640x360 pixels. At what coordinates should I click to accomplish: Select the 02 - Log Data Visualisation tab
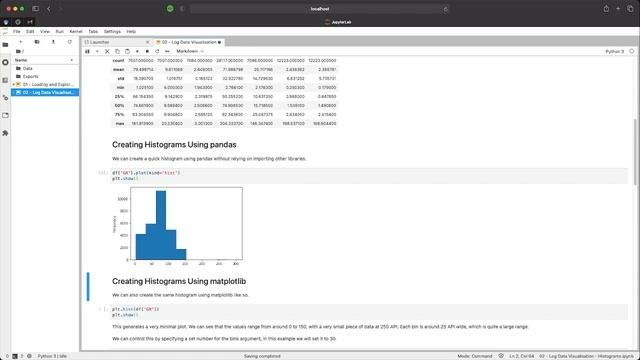pyautogui.click(x=189, y=42)
